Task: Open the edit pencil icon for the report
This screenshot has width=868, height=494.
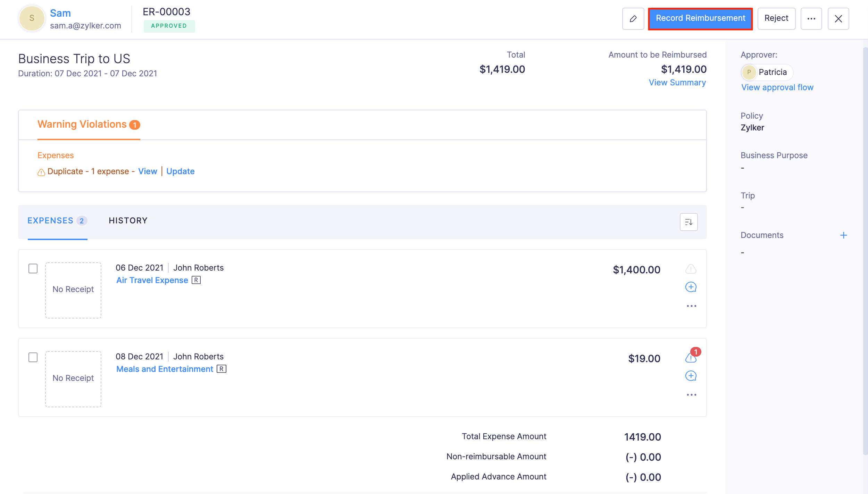Action: coord(633,18)
